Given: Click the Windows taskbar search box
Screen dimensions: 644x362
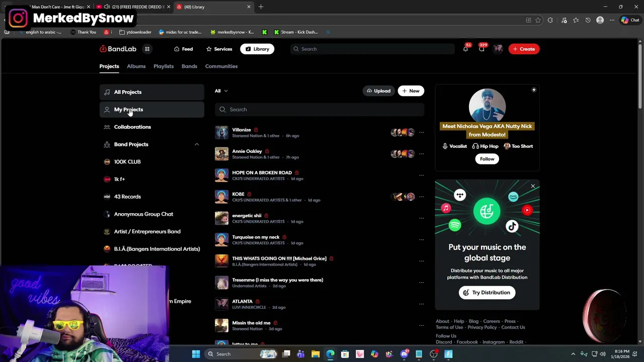Looking at the screenshot, I should [242, 354].
